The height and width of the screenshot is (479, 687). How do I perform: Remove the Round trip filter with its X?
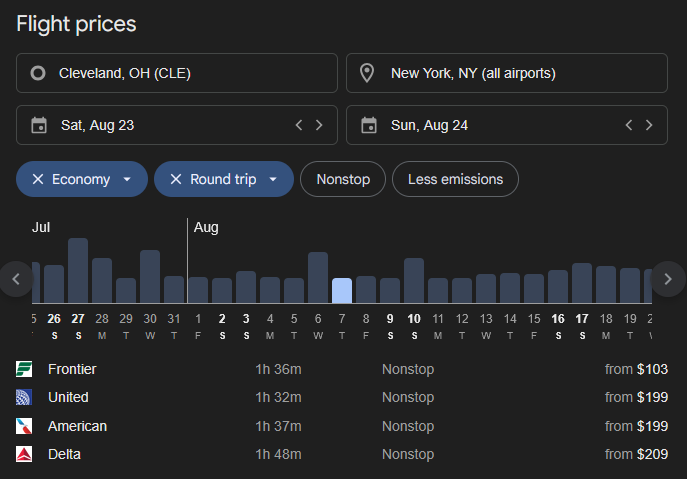pos(176,179)
